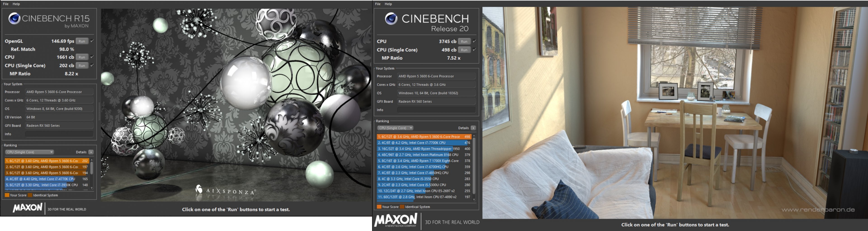Toggle CPU (Single Core) checkbox in R20
Image resolution: width=868 pixels, height=231 pixels.
click(x=474, y=49)
